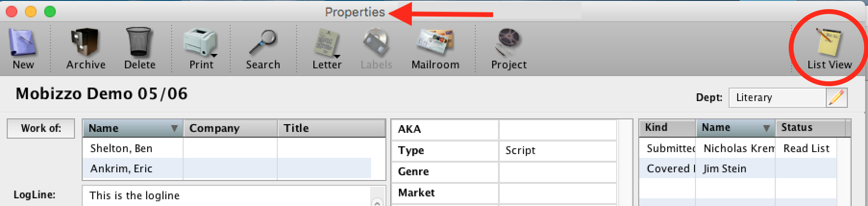868x206 pixels.
Task: Sort by the Name column in Work of table
Action: pos(133,128)
